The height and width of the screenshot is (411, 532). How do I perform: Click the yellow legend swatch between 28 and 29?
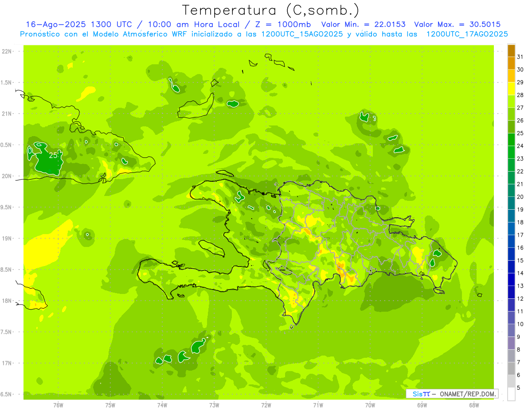point(511,89)
